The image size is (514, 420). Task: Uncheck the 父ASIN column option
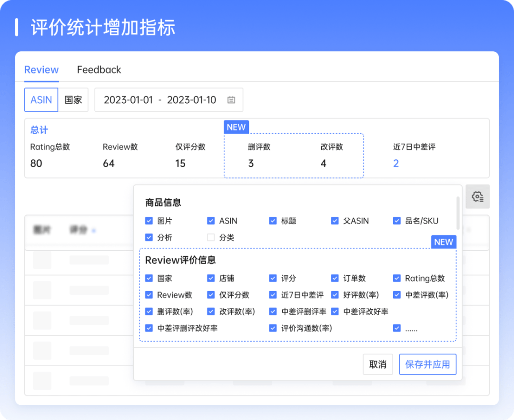(x=335, y=221)
